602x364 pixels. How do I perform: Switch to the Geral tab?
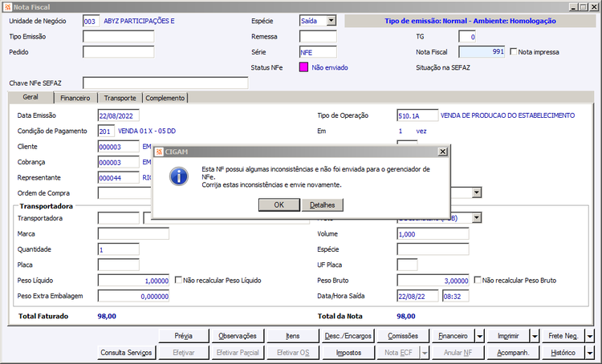(31, 97)
